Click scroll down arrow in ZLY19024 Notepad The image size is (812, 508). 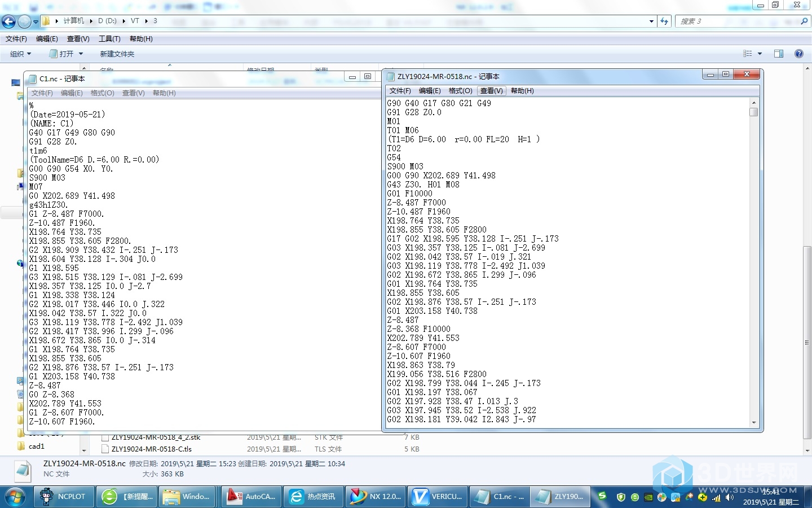(x=754, y=423)
